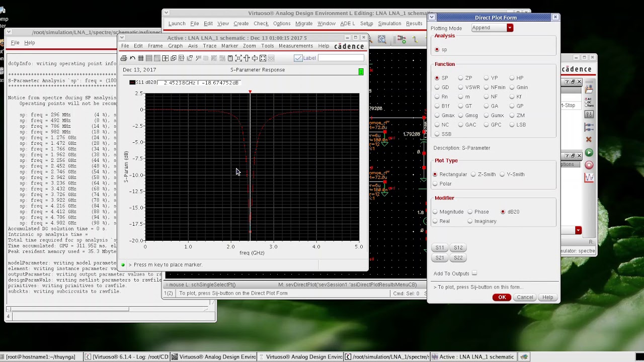Click the orange X delete icon in ADE sidebar

pos(589,139)
